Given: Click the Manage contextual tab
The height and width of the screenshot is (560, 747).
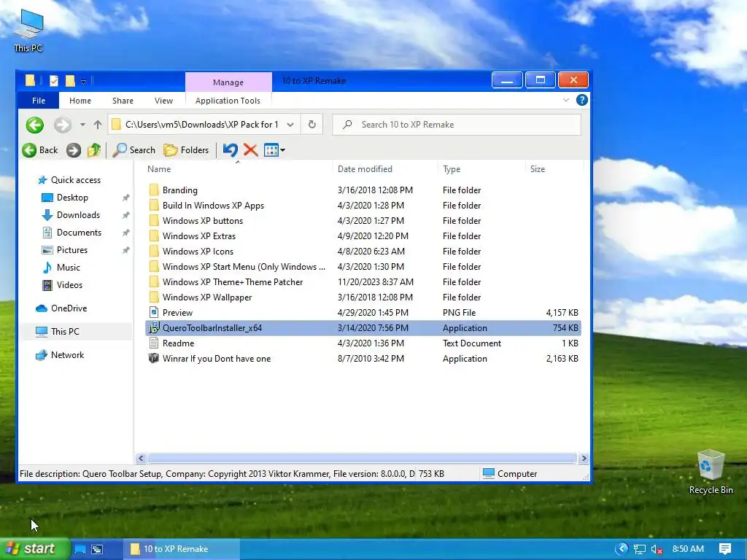Looking at the screenshot, I should (x=228, y=82).
